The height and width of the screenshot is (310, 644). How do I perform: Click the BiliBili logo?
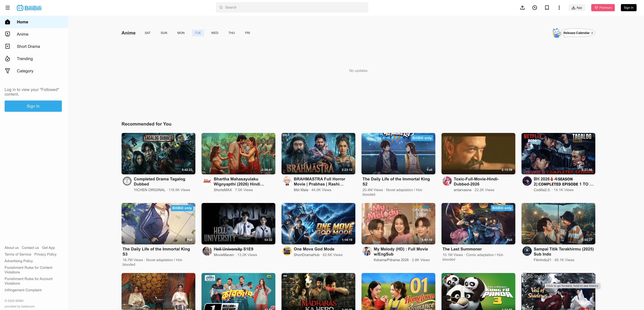tap(29, 8)
